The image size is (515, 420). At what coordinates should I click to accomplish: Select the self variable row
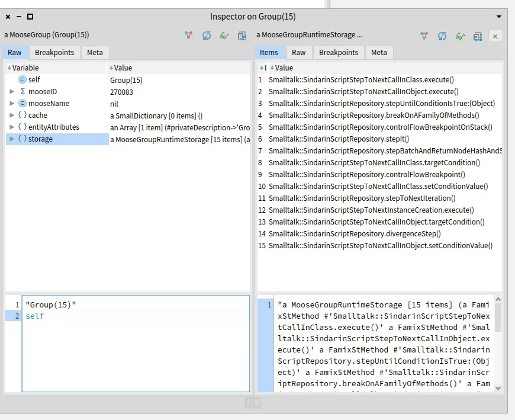pyautogui.click(x=128, y=80)
